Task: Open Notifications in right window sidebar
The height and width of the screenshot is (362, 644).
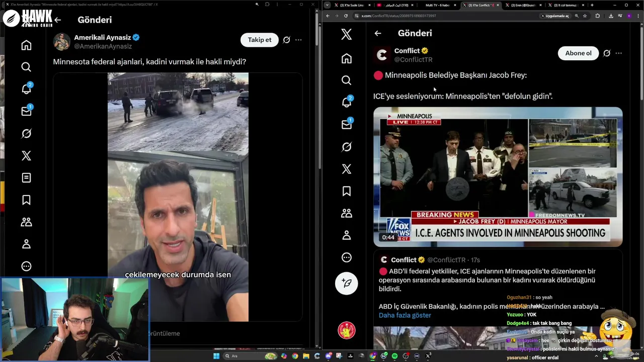Action: 346,102
